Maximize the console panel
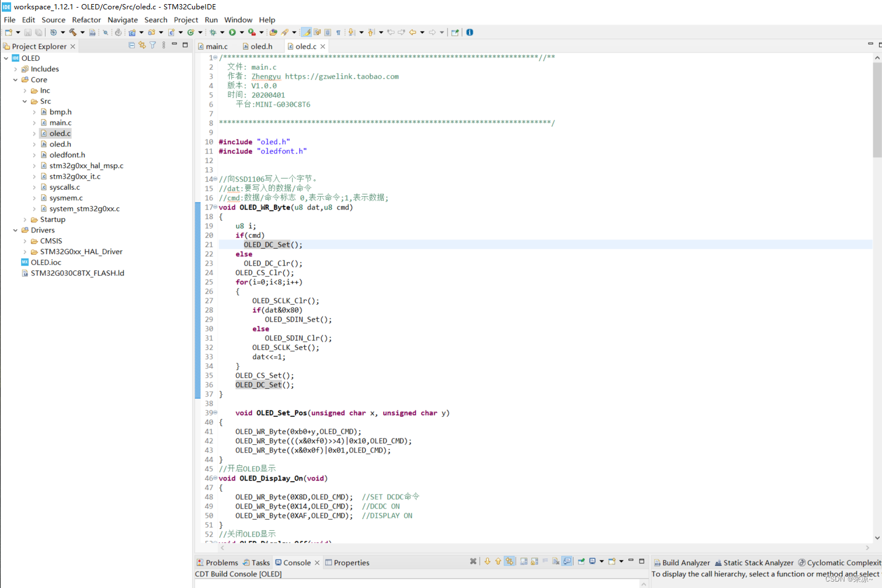 click(x=642, y=561)
